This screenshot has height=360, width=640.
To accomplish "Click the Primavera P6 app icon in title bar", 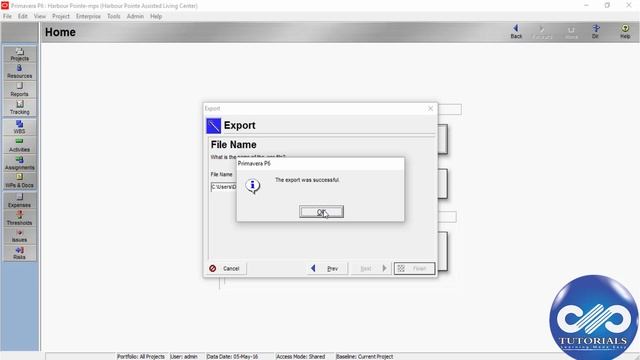I will 5,5.
